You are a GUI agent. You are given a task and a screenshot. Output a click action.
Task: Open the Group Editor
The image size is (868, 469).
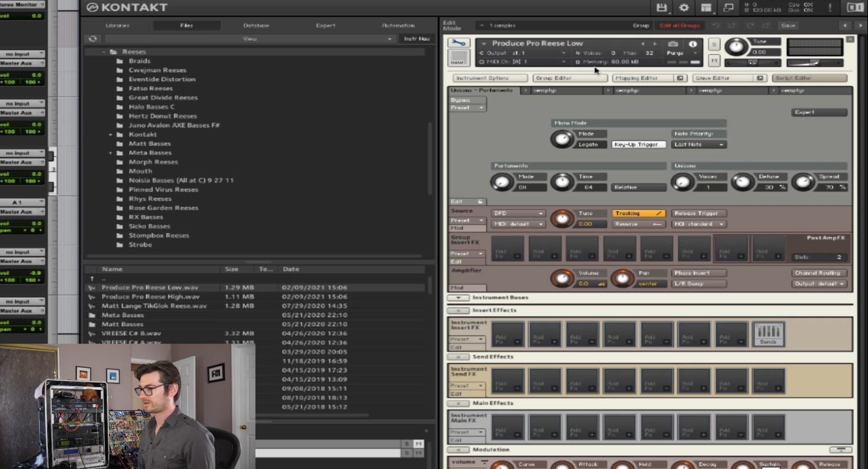(x=569, y=78)
